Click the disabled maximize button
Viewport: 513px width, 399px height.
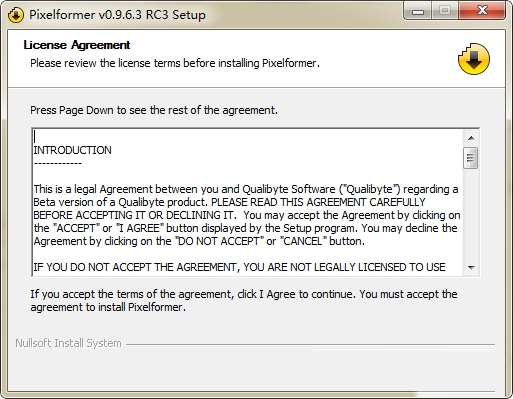click(445, 11)
